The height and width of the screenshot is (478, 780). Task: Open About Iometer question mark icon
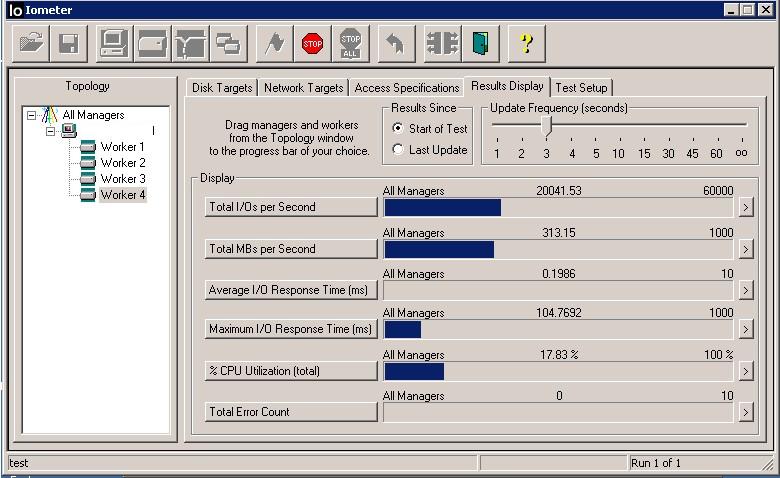(x=527, y=44)
